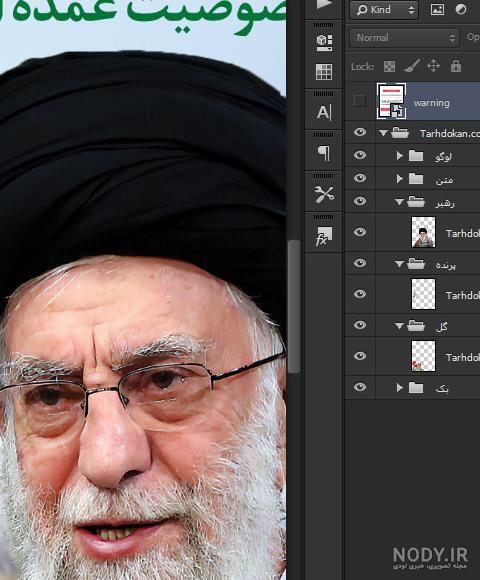Screen dimensions: 480x580
Task: Click the Lock all padlock icon
Action: pyautogui.click(x=456, y=66)
